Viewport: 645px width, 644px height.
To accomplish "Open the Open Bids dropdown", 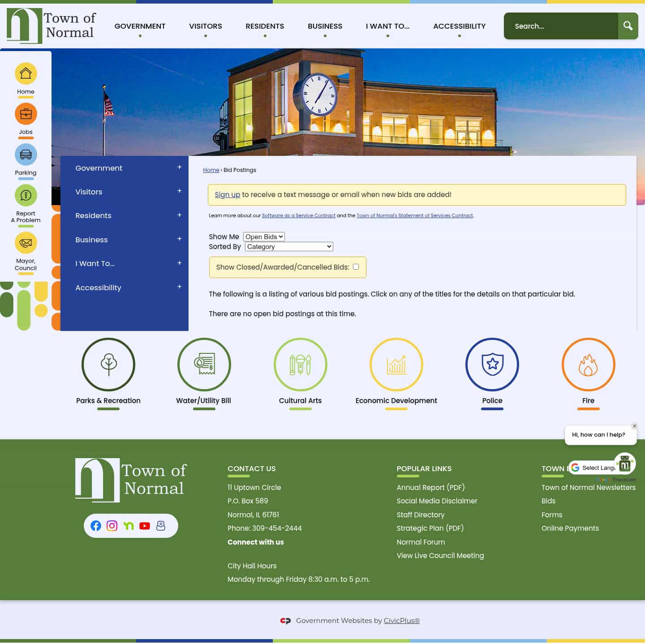I will (264, 236).
